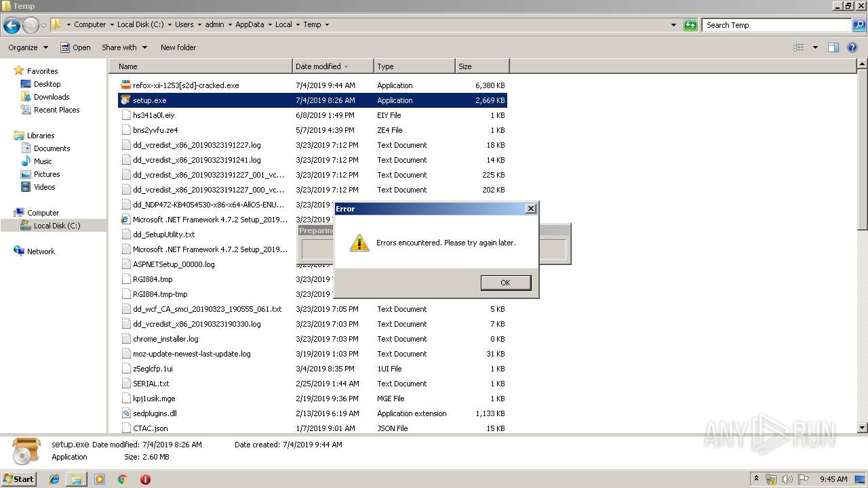Toggle the preview pane icon
Viewport: 868px width, 488px height.
click(833, 47)
